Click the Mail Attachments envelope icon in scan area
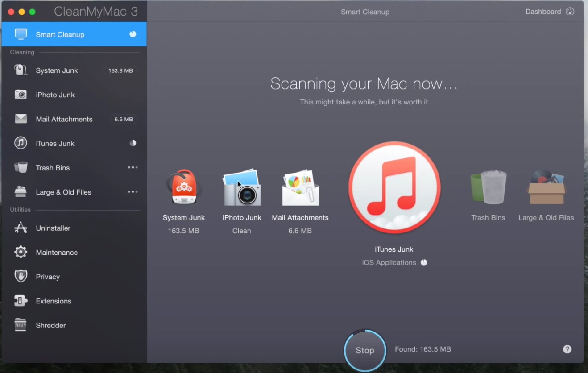The image size is (588, 373). point(300,188)
